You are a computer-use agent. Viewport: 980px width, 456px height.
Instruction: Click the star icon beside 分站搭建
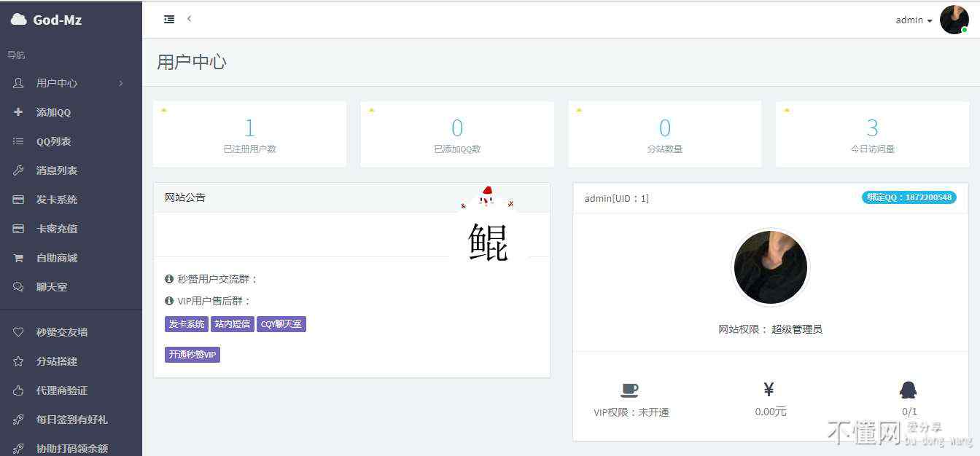[x=18, y=361]
